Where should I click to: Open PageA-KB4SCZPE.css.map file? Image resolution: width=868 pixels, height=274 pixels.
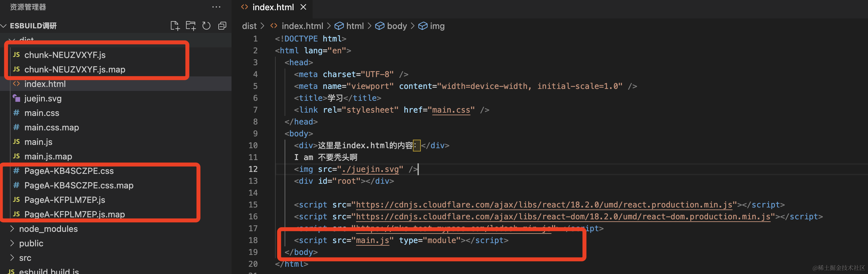pos(79,185)
